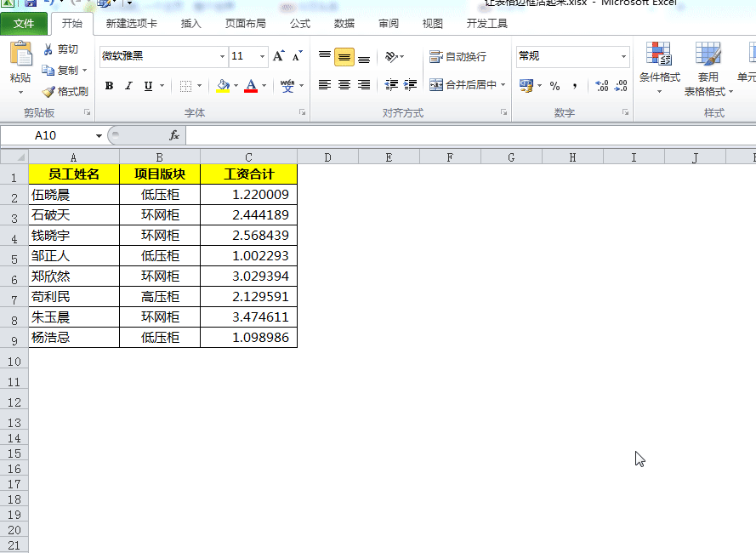The height and width of the screenshot is (553, 756).
Task: Switch to 公式 Formulas tab
Action: click(x=300, y=24)
